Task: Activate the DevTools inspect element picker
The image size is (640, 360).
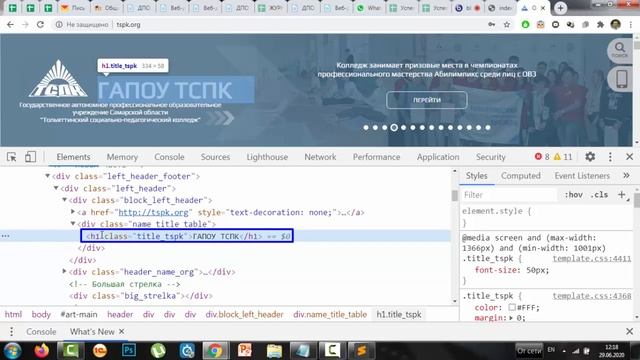Action: coord(11,157)
